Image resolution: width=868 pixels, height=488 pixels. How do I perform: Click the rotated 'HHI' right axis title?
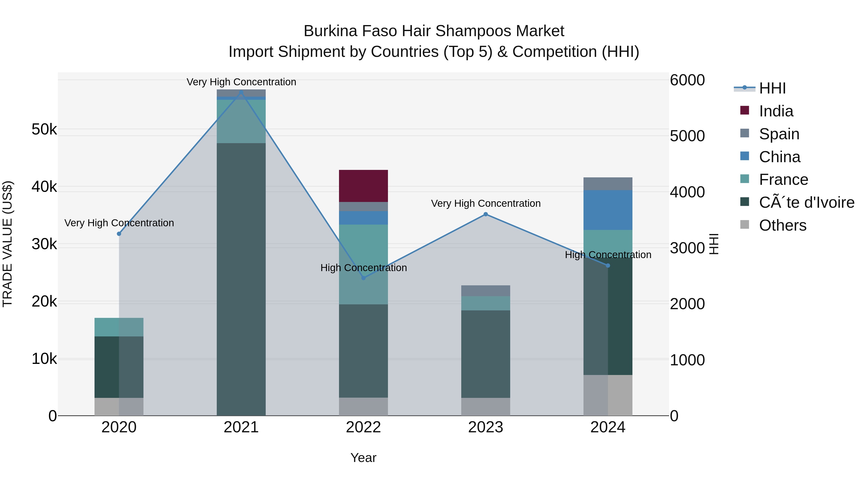(x=714, y=244)
